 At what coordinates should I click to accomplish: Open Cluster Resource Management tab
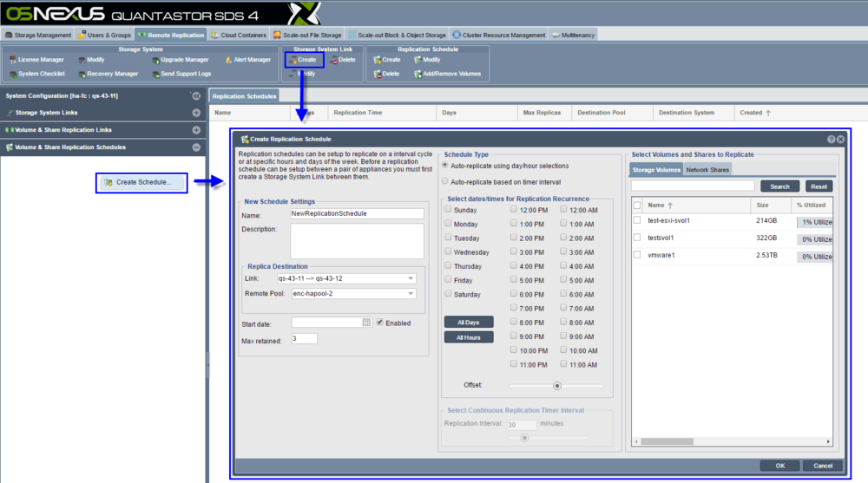(x=499, y=35)
